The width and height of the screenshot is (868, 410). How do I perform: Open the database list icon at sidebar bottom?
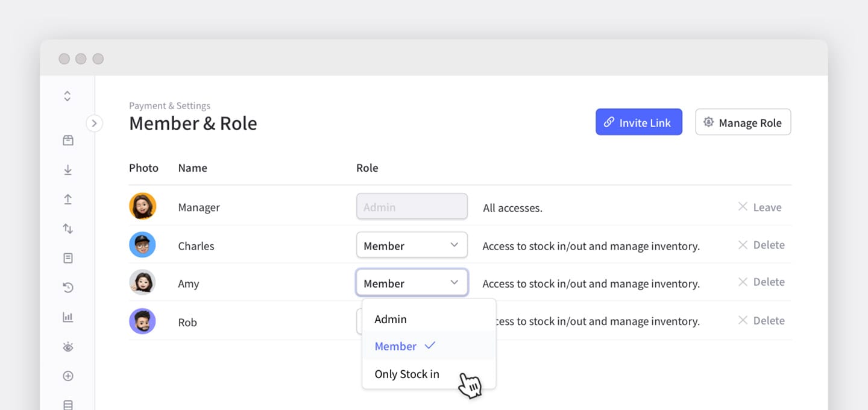[68, 404]
